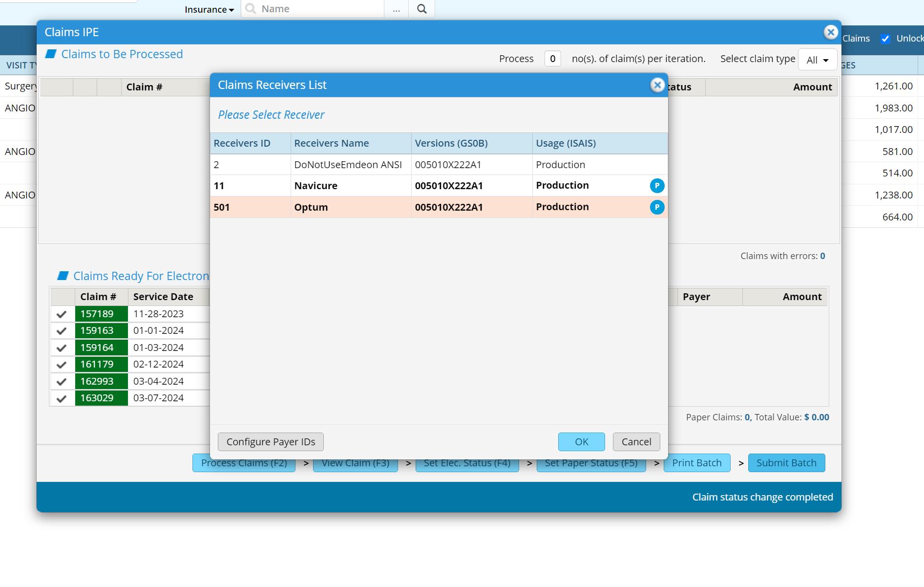Click the claims per iteration number field
The width and height of the screenshot is (924, 587).
click(x=552, y=59)
